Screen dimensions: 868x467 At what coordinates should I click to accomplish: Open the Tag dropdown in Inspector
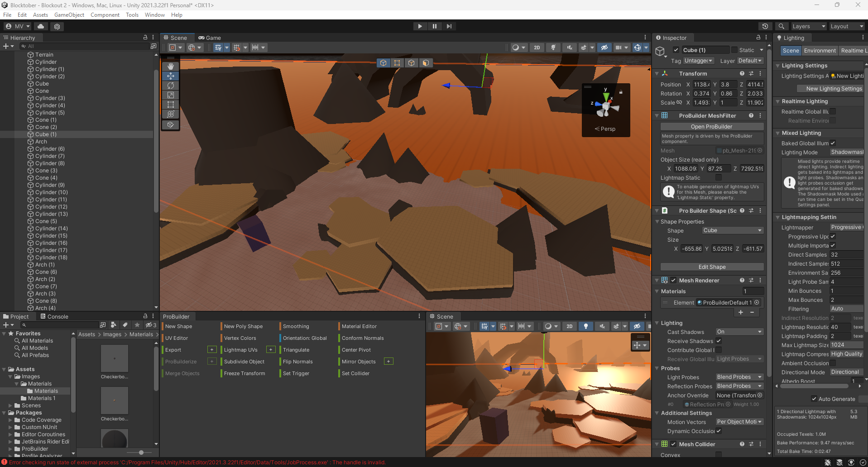point(699,61)
